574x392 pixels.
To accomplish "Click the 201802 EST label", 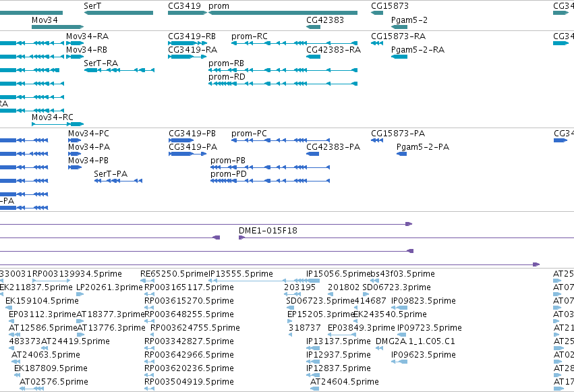I will tap(344, 287).
